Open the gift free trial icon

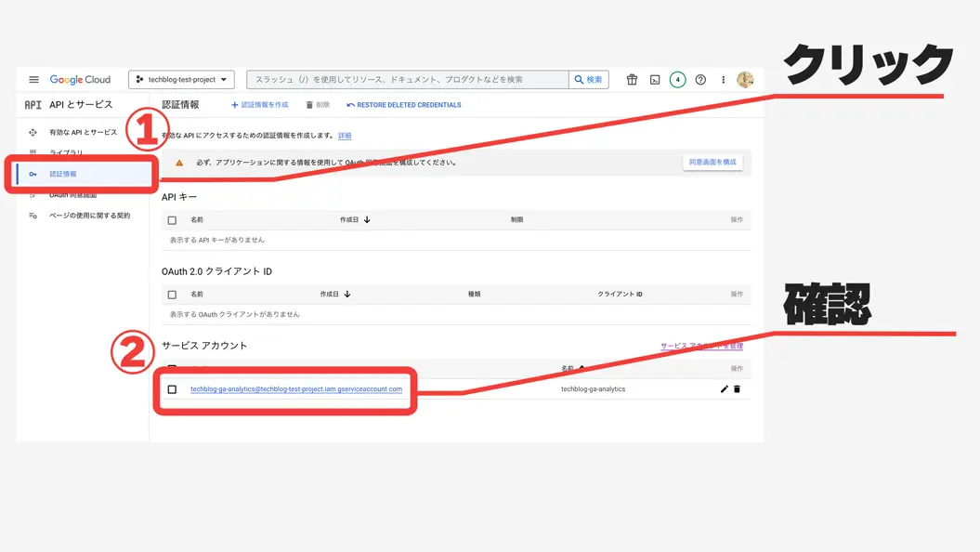point(632,79)
